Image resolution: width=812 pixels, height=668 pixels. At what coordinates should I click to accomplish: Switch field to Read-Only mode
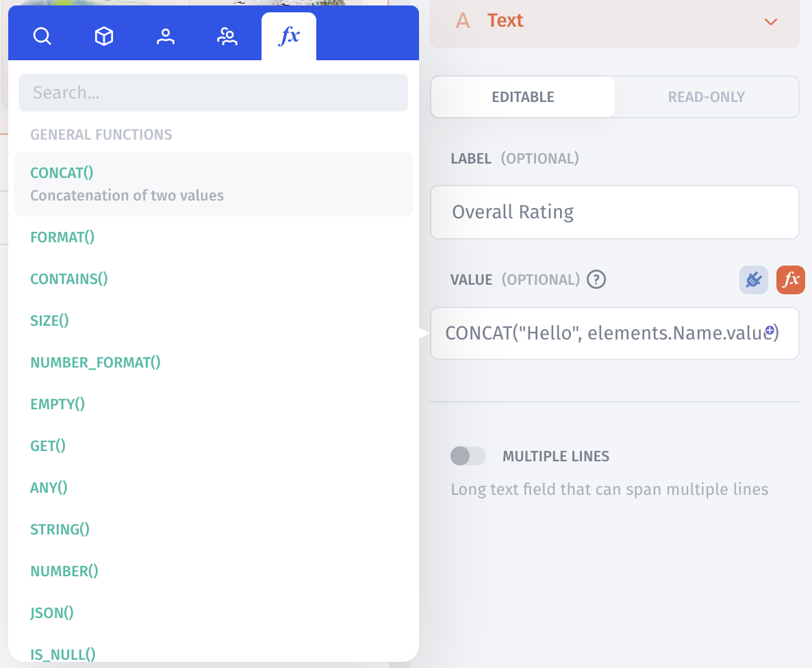coord(706,97)
